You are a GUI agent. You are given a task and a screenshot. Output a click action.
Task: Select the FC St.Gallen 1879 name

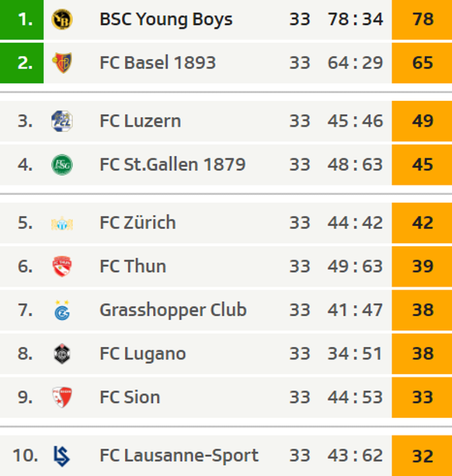pos(172,165)
